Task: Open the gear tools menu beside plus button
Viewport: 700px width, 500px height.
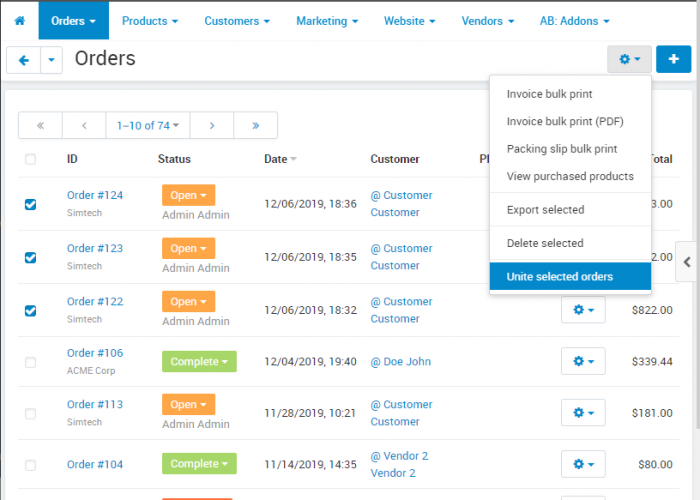Action: [629, 59]
